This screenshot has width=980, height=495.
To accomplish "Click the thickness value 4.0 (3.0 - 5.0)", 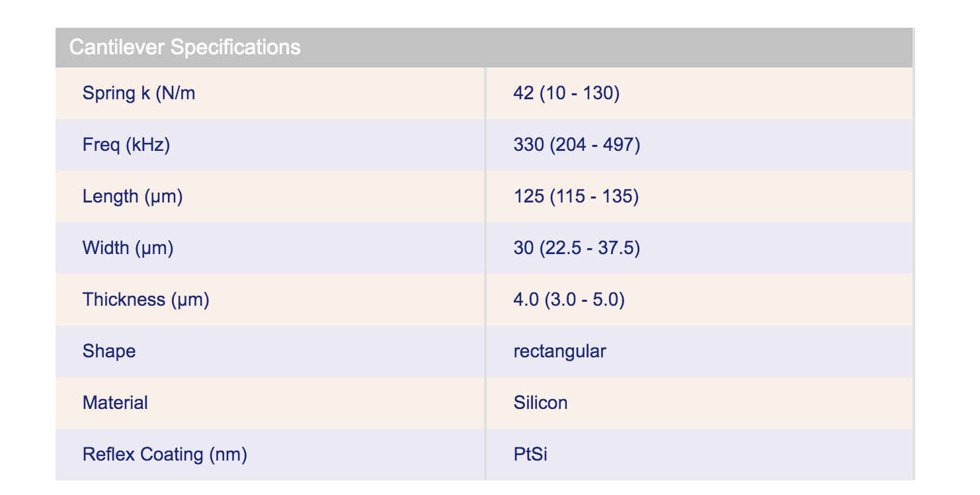I will click(x=569, y=300).
